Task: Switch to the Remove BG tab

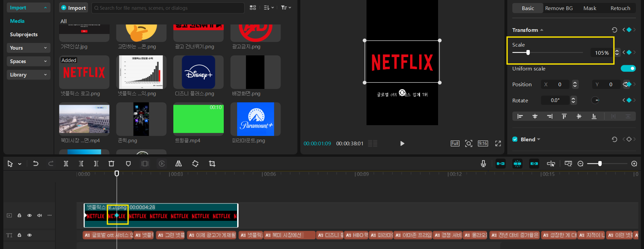Action: point(559,8)
